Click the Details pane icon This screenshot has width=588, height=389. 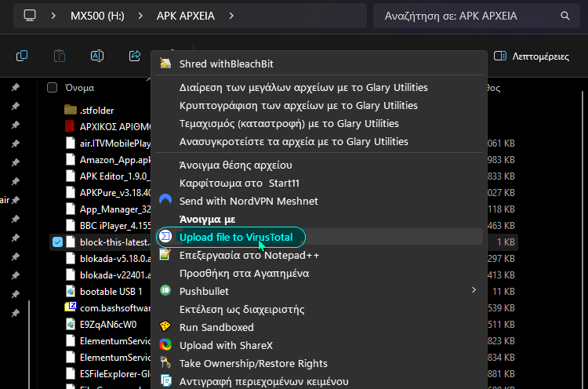pyautogui.click(x=500, y=56)
